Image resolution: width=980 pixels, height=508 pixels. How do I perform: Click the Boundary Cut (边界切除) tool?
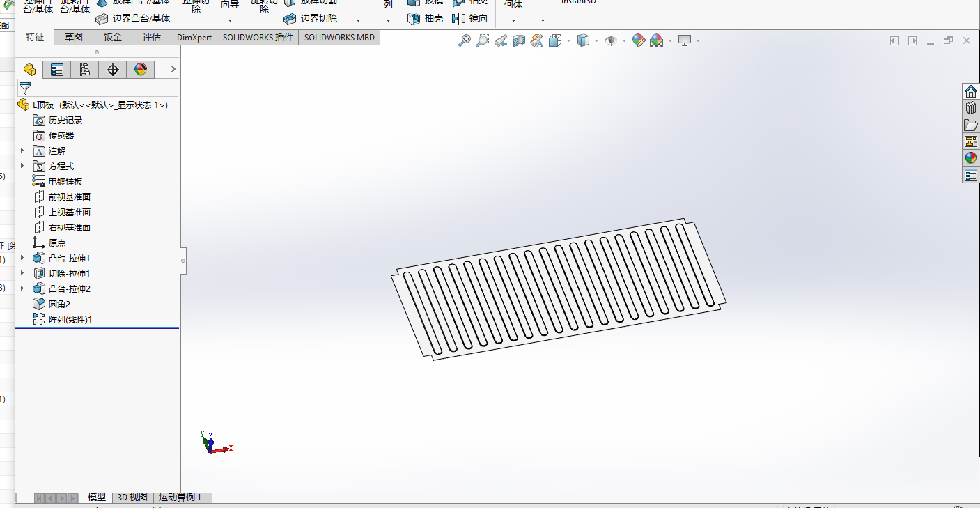310,19
